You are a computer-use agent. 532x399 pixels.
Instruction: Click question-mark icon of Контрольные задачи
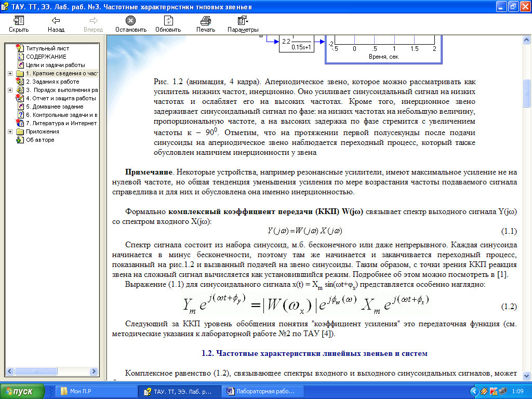pos(20,115)
